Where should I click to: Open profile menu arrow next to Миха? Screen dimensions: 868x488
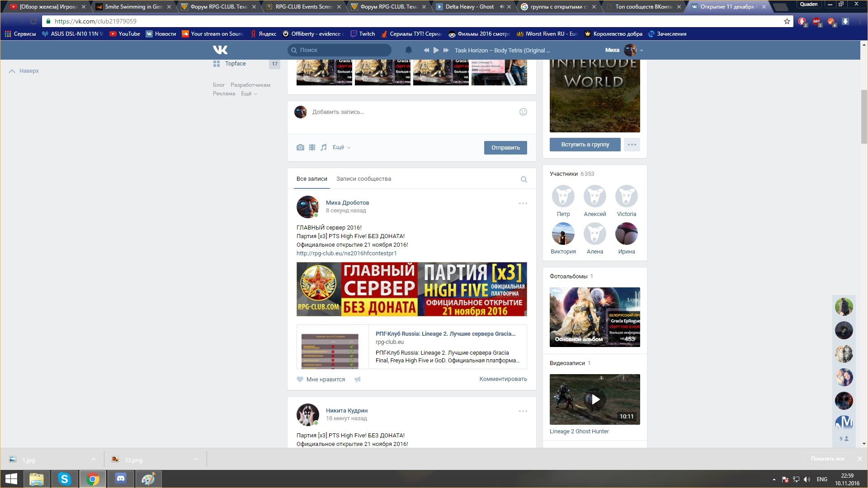[x=642, y=51]
